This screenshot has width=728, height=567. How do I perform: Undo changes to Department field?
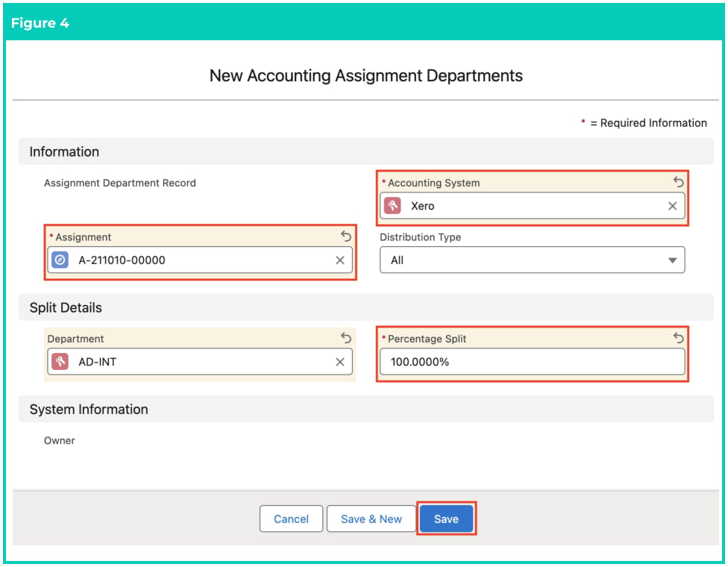point(346,338)
